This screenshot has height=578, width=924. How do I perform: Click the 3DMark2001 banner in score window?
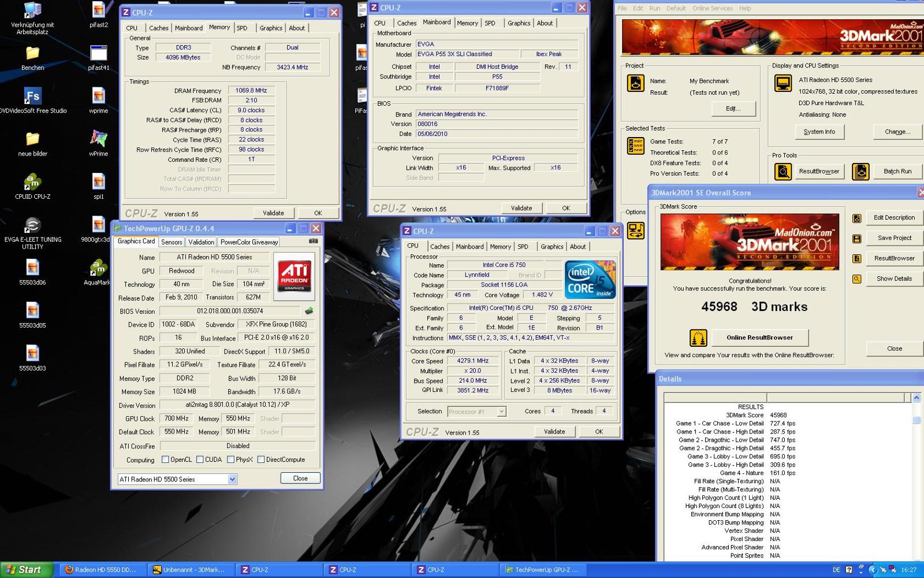pos(750,242)
